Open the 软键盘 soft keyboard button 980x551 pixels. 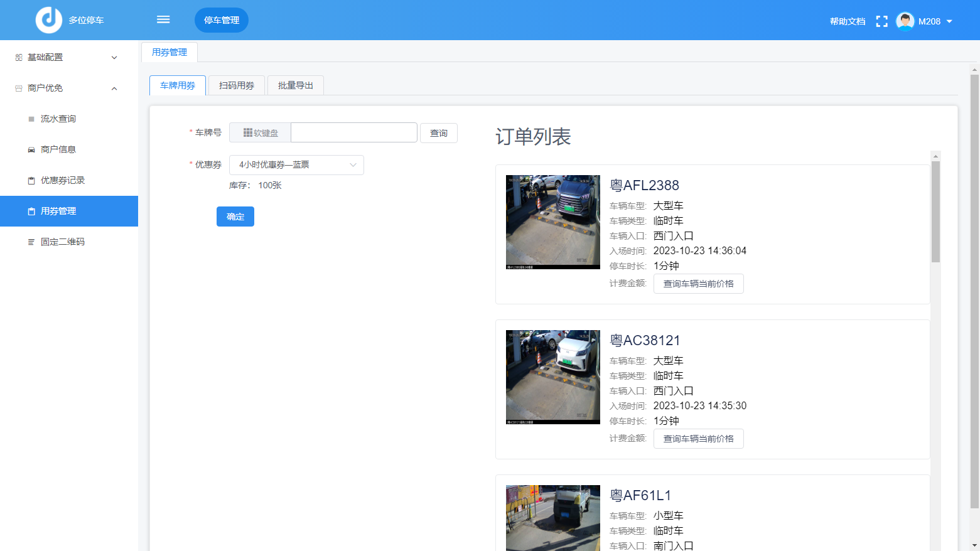[260, 133]
